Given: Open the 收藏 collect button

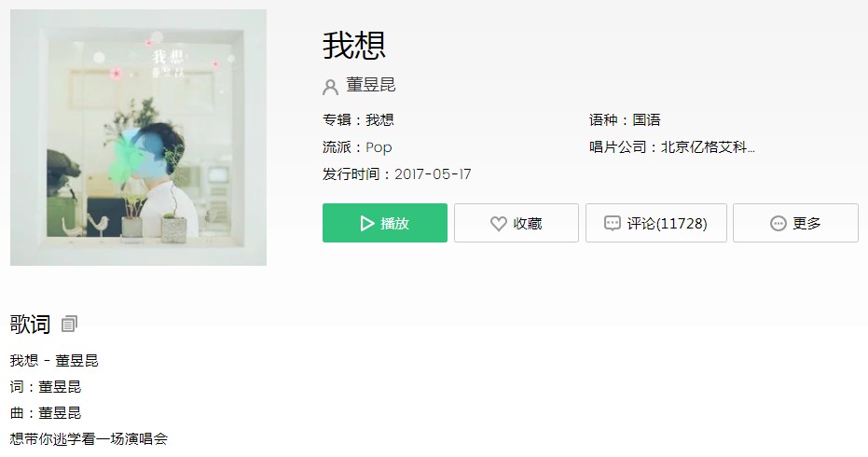Looking at the screenshot, I should click(x=517, y=223).
